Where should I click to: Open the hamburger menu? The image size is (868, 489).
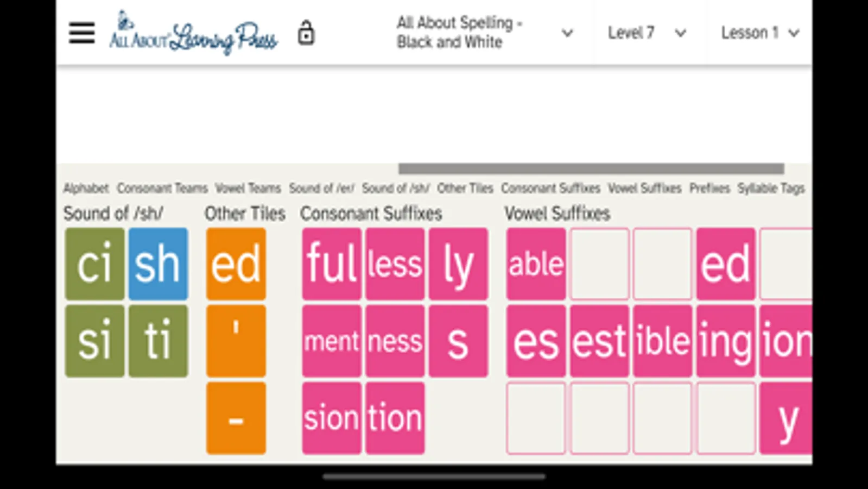click(x=82, y=33)
